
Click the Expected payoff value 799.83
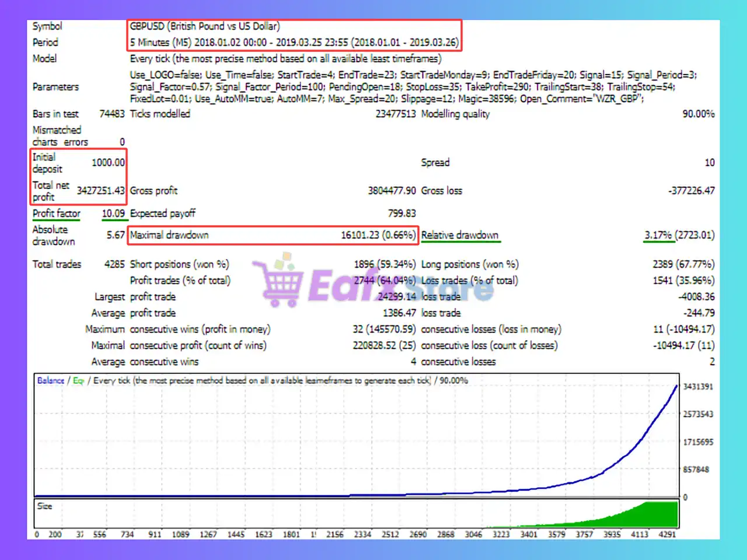402,213
